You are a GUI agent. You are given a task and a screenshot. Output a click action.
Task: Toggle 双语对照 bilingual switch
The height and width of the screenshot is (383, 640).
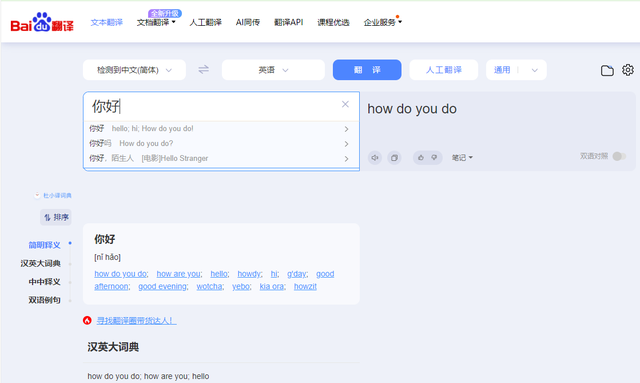pyautogui.click(x=619, y=156)
